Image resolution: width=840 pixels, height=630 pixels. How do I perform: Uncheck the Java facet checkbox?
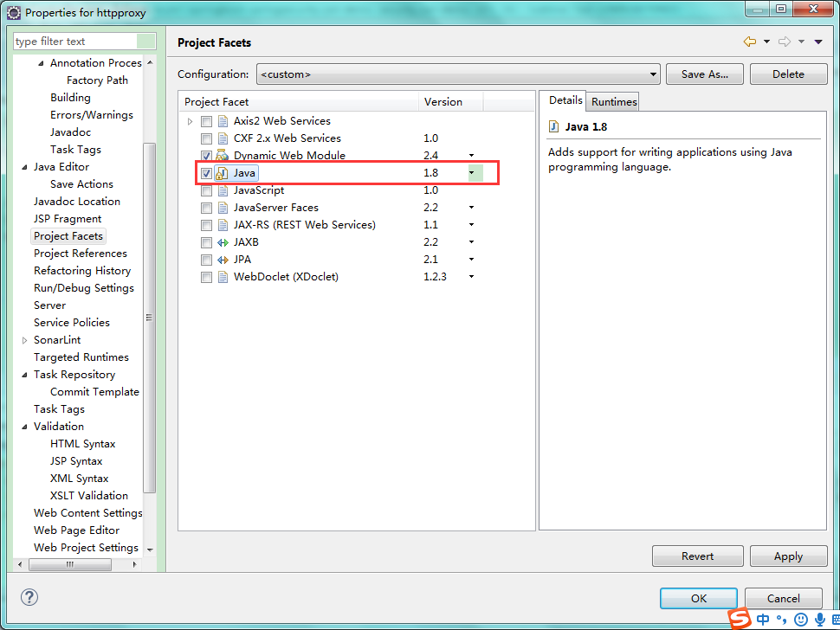pyautogui.click(x=206, y=173)
